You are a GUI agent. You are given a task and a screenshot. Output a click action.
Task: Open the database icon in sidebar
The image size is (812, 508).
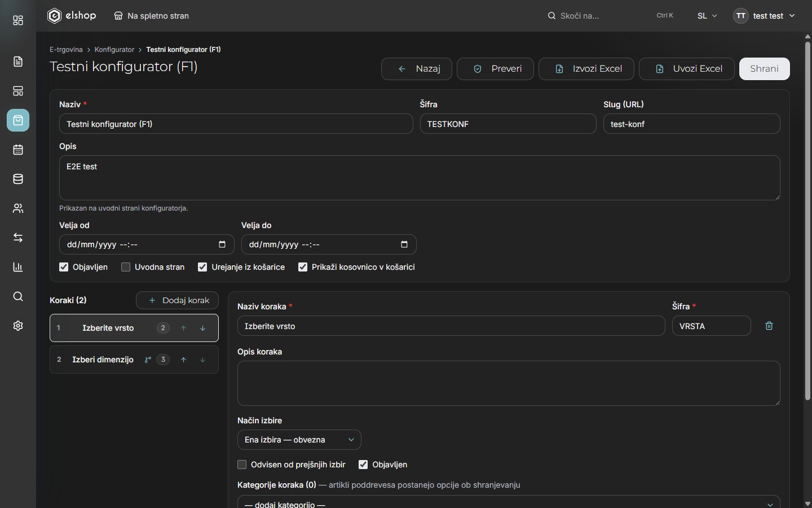point(18,179)
